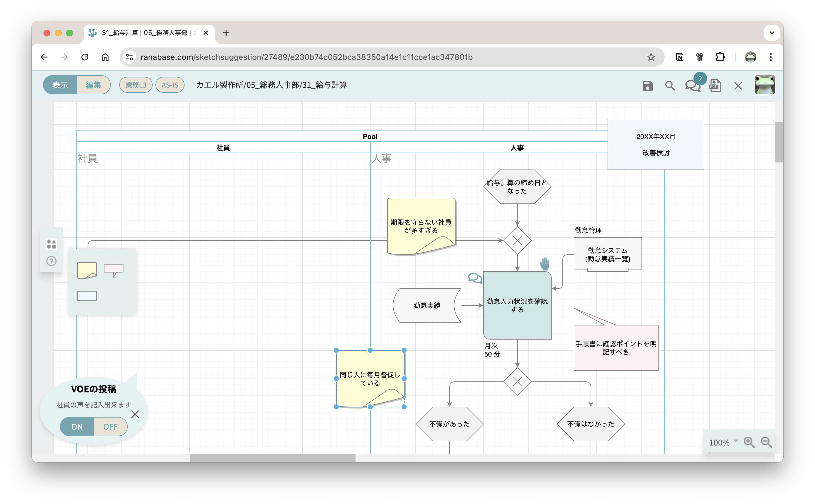Click the 社員 lane header
Viewport: 815px width, 504px height.
[x=223, y=147]
